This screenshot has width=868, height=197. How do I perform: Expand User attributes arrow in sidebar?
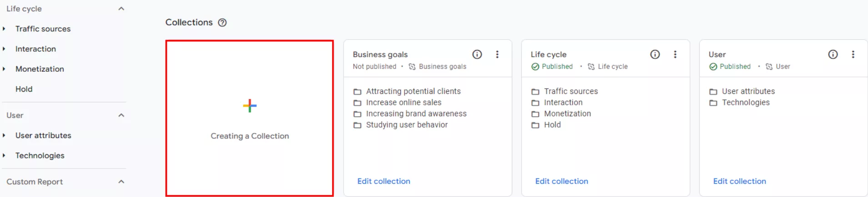pos(4,135)
